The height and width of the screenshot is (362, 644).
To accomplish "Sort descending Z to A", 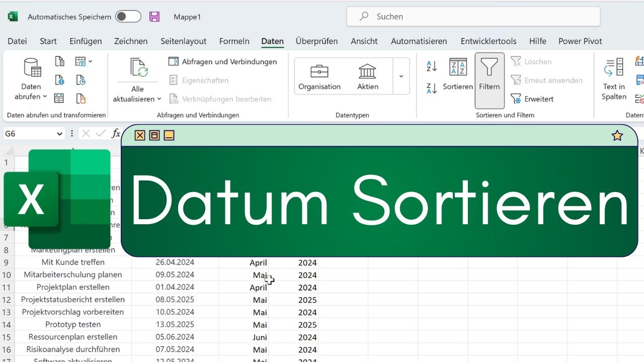I will point(431,88).
